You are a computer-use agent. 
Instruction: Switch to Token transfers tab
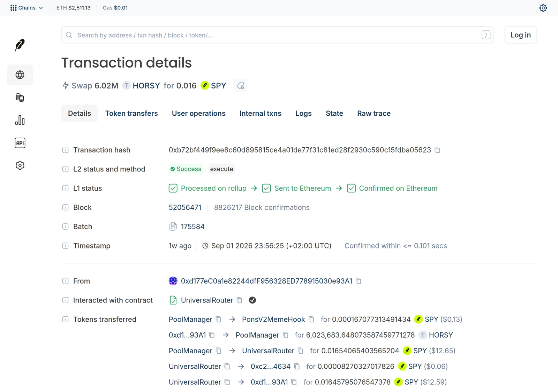(x=131, y=113)
